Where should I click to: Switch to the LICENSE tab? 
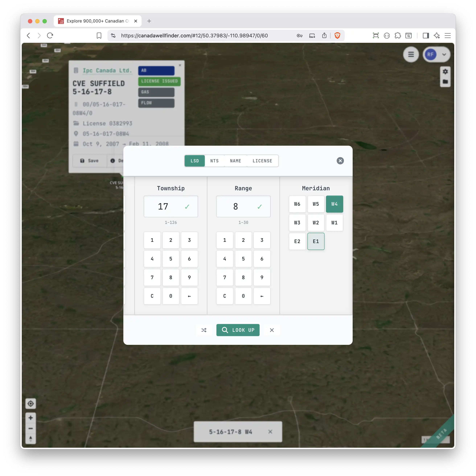point(262,161)
